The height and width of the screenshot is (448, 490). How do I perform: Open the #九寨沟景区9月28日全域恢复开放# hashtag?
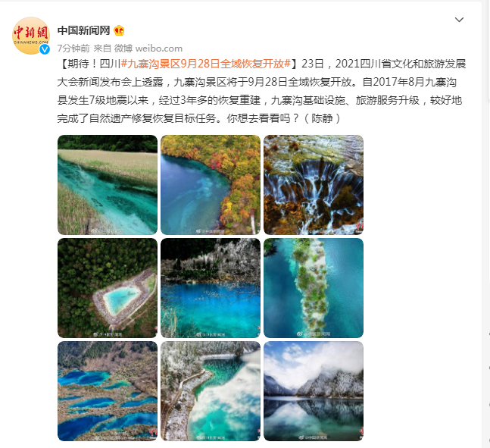click(x=206, y=64)
